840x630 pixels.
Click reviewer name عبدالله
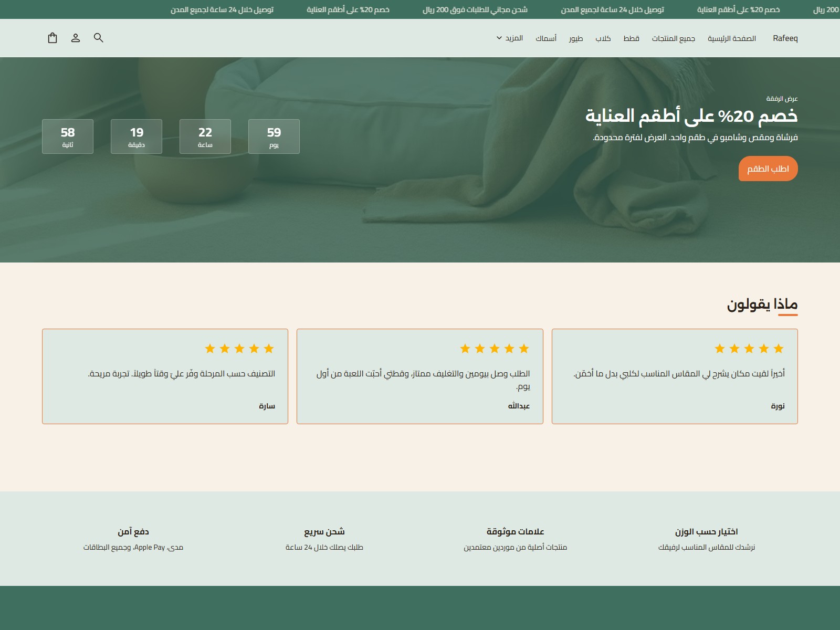[519, 406]
